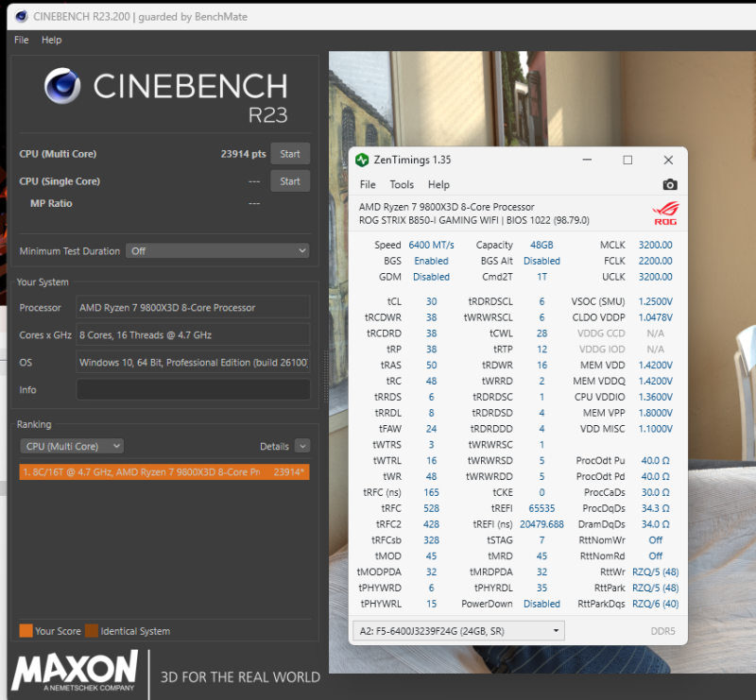
Task: Expand the ranking Details arrow
Action: [x=302, y=446]
